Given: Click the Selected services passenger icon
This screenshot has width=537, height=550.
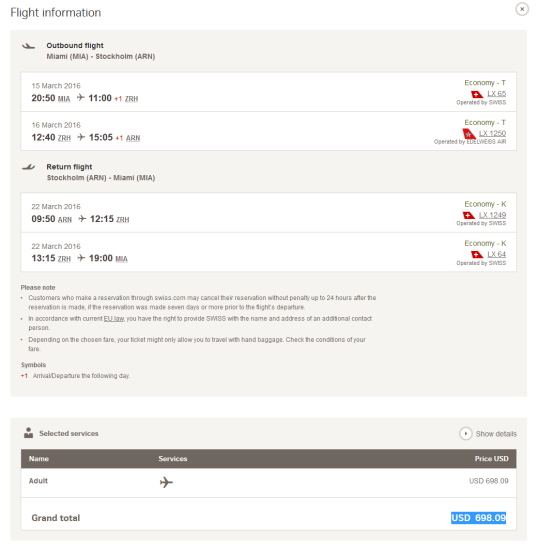Looking at the screenshot, I should click(28, 433).
